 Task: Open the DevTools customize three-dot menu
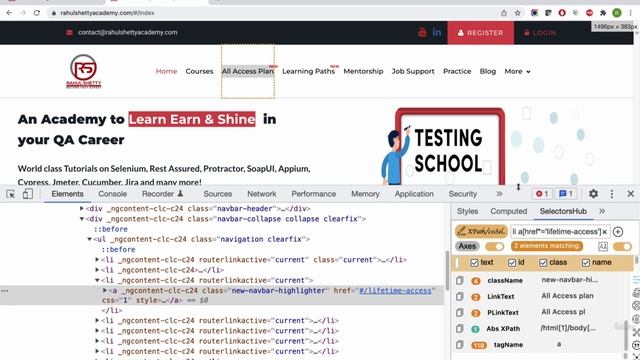[x=611, y=194]
